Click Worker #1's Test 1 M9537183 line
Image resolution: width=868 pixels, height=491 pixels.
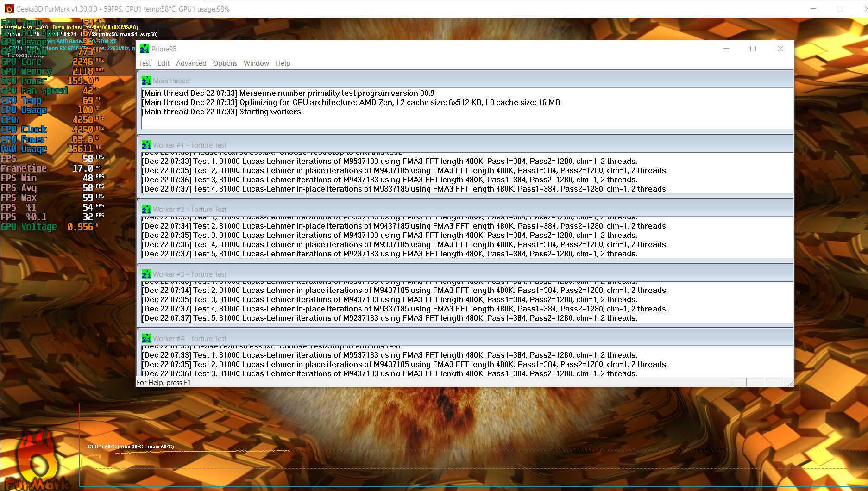[x=390, y=161]
